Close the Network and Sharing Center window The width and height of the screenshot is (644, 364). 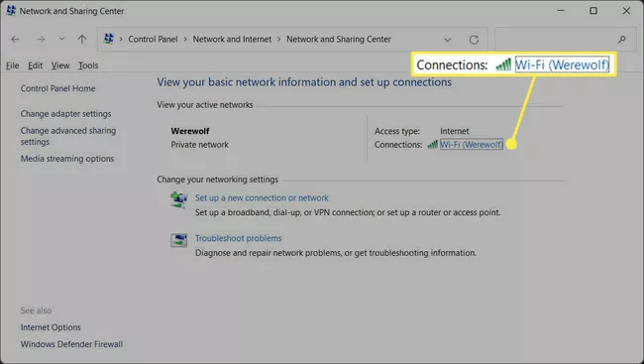click(626, 11)
